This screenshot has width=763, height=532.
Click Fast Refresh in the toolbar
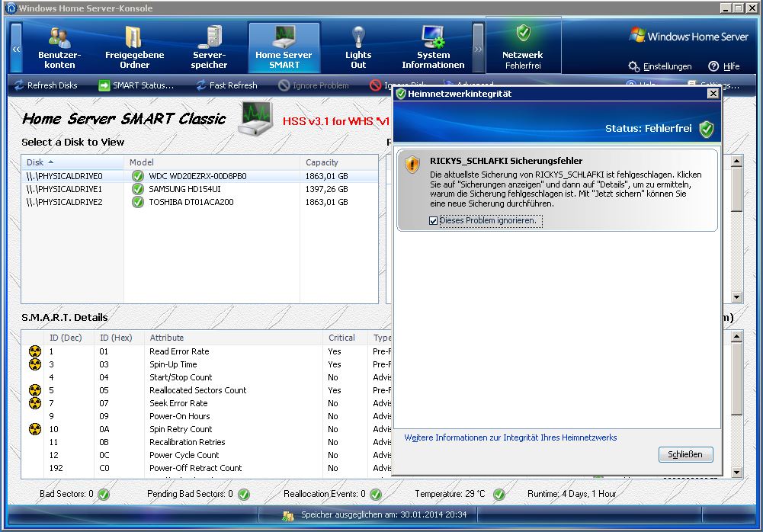click(226, 85)
